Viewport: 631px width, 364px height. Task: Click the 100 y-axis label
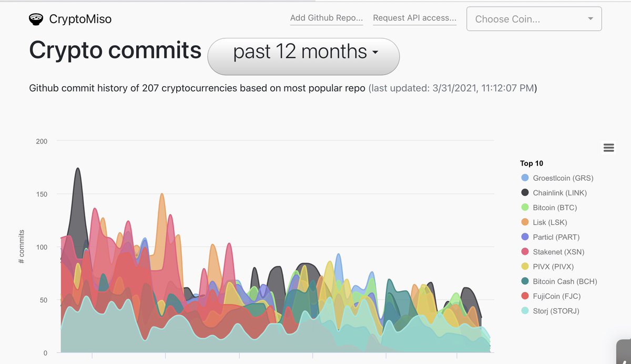[x=41, y=247]
